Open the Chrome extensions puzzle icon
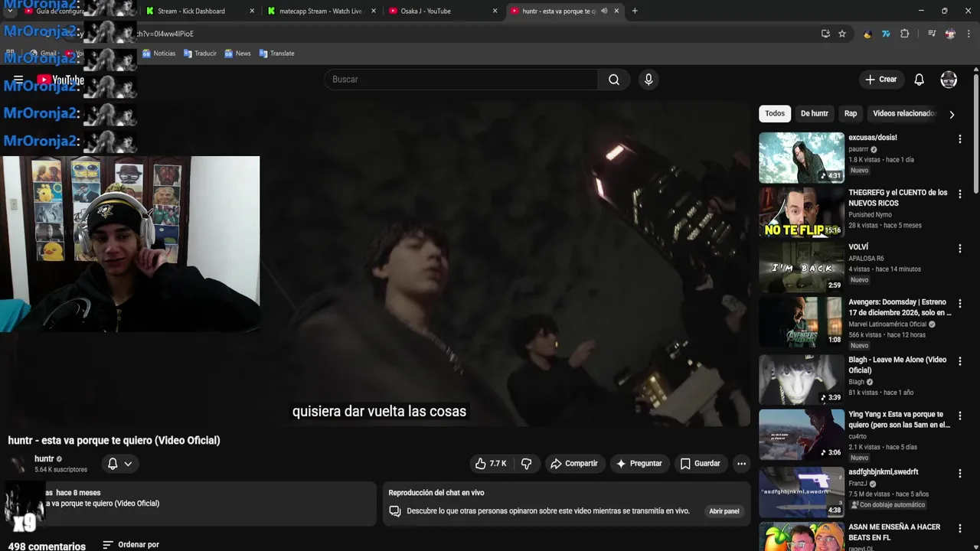Image resolution: width=980 pixels, height=551 pixels. [x=904, y=34]
